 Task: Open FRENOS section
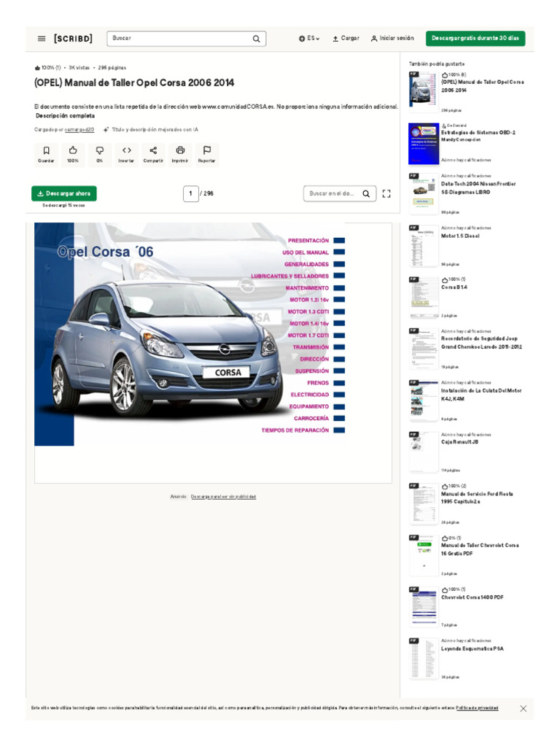318,383
